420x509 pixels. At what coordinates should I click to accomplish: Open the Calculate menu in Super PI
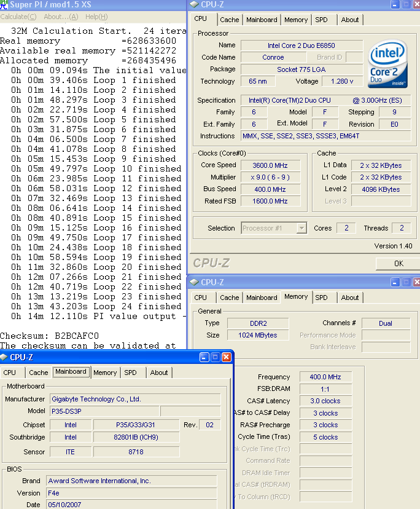tap(18, 17)
